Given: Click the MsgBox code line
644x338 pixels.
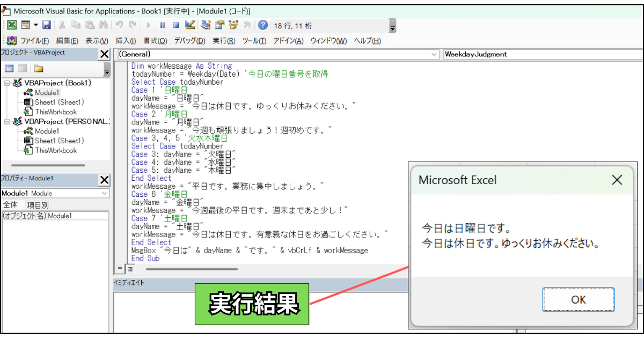Looking at the screenshot, I should [250, 251].
